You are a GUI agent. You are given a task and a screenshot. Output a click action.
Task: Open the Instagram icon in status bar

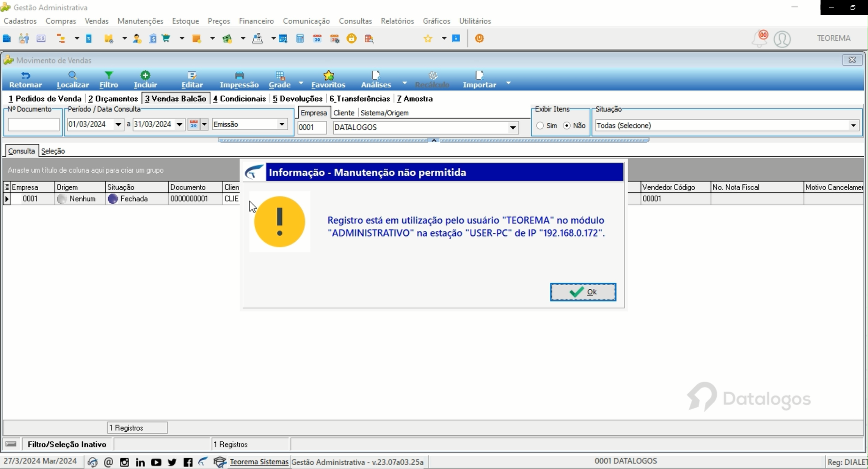125,462
